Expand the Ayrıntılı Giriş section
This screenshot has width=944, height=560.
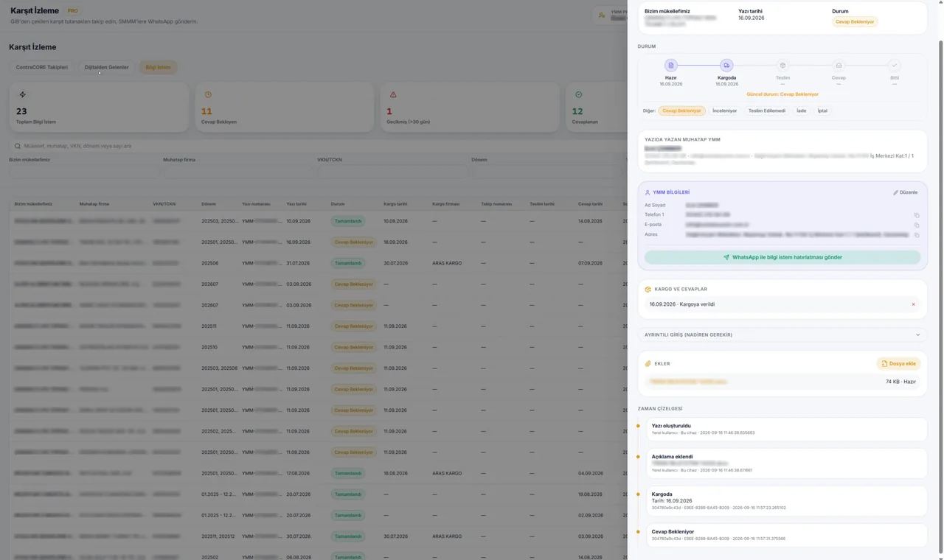[782, 335]
